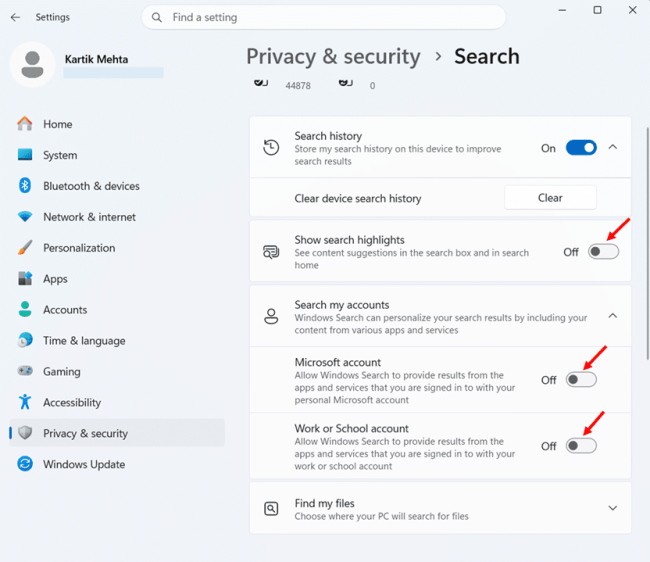Open Gaming settings label
Image resolution: width=650 pixels, height=562 pixels.
[x=62, y=371]
